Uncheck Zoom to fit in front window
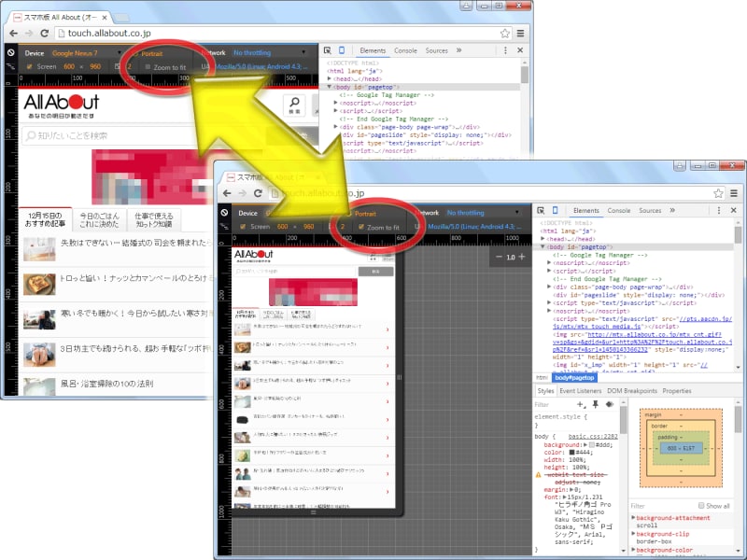Screen dimensions: 747x560 tap(362, 227)
